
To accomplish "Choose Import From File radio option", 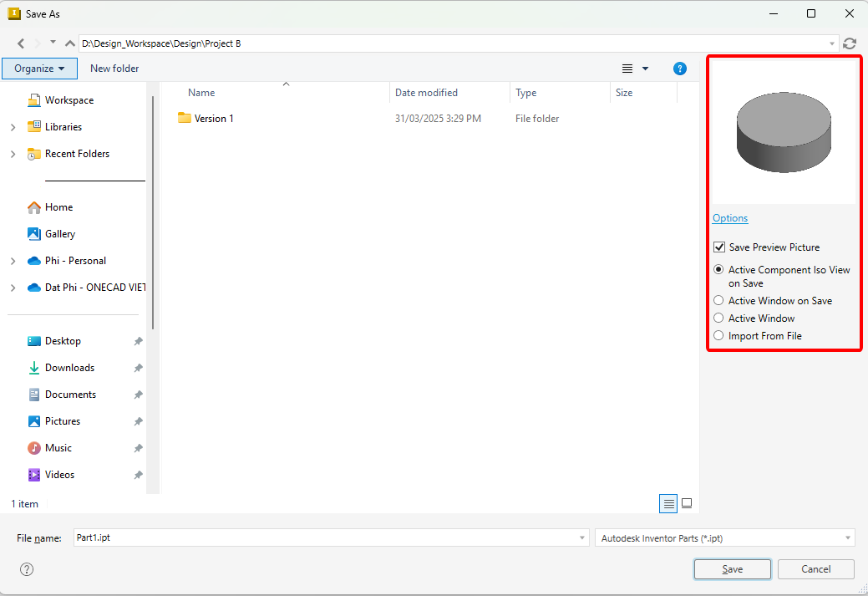I will pos(718,335).
